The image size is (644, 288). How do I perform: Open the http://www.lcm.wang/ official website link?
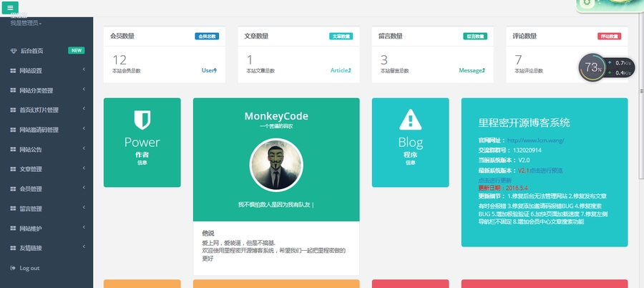click(x=536, y=140)
